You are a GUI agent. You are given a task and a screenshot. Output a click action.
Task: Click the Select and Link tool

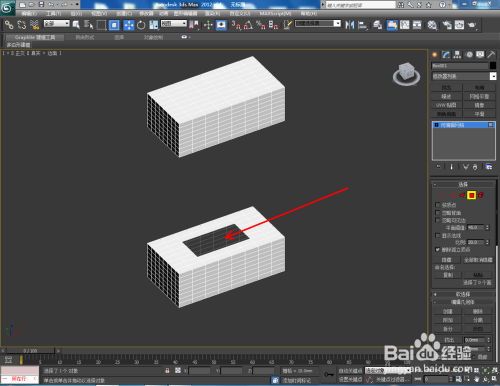click(9, 25)
